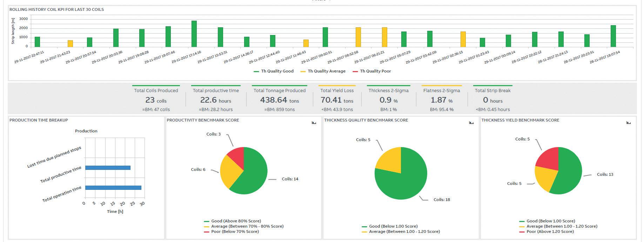Open chart options icon on Thickness Quality Benchmark
Viewport: 644px width, 242px height.
tap(471, 123)
